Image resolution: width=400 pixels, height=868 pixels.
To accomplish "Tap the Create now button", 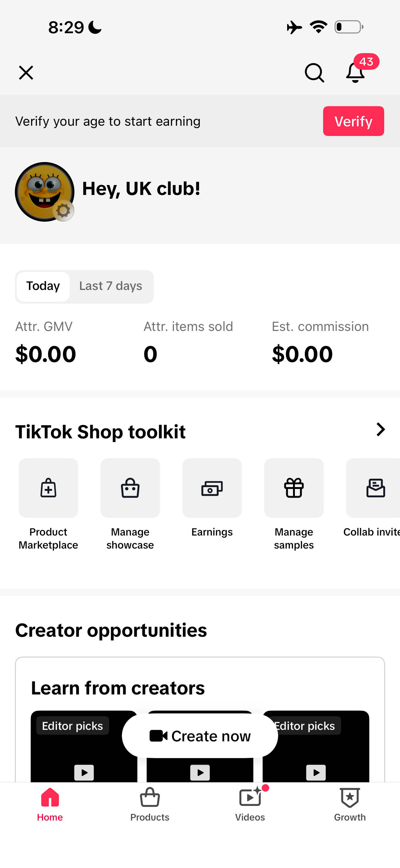I will pyautogui.click(x=200, y=736).
